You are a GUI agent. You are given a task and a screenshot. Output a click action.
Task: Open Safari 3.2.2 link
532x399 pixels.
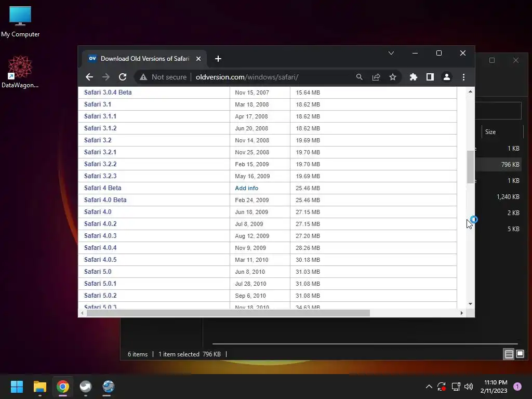(100, 164)
